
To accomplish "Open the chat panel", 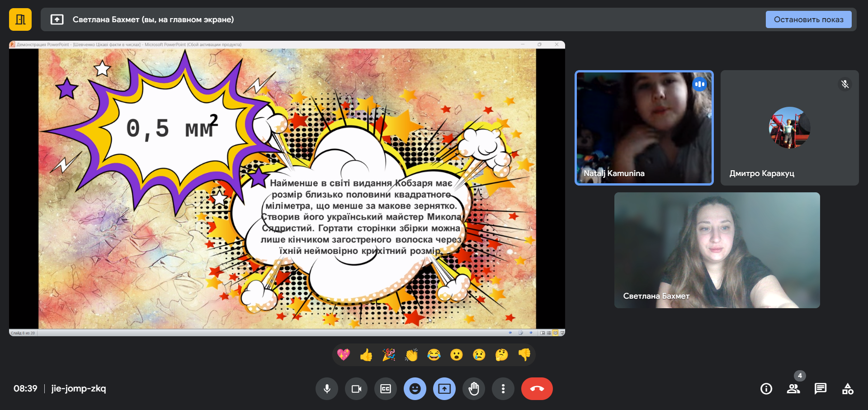I will [821, 389].
